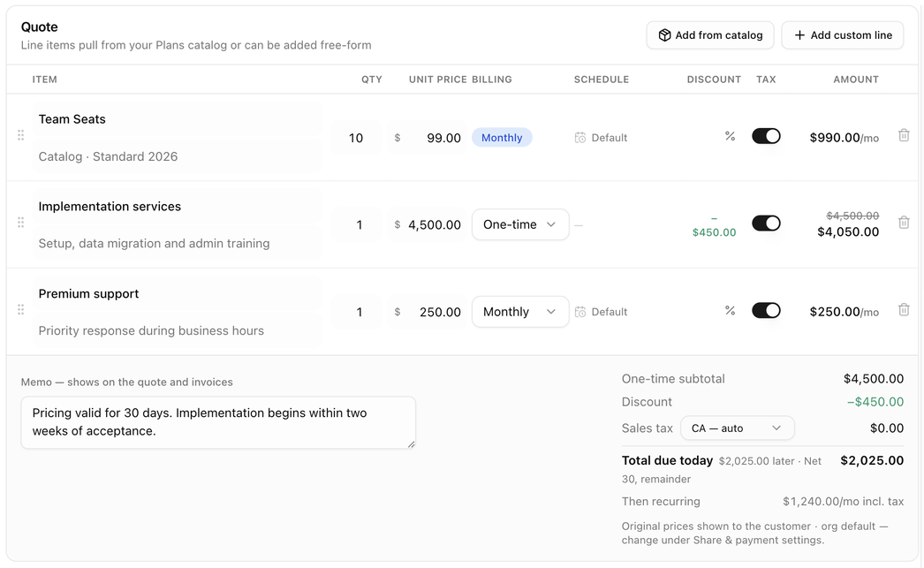Grab the memo textarea resize handle
The image size is (924, 568).
click(412, 444)
